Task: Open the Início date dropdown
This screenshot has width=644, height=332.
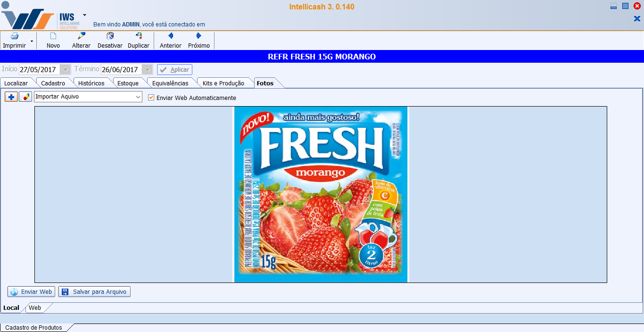Action: pos(66,69)
